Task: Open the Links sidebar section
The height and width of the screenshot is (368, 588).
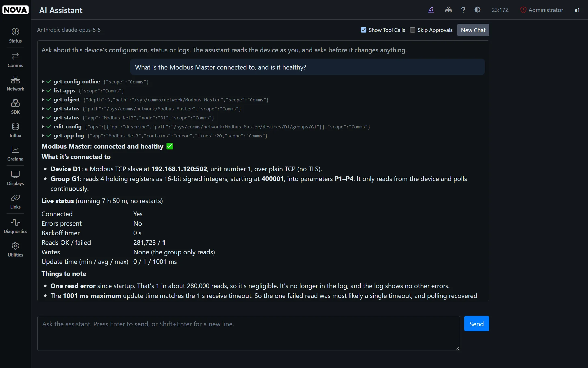Action: pos(15,201)
